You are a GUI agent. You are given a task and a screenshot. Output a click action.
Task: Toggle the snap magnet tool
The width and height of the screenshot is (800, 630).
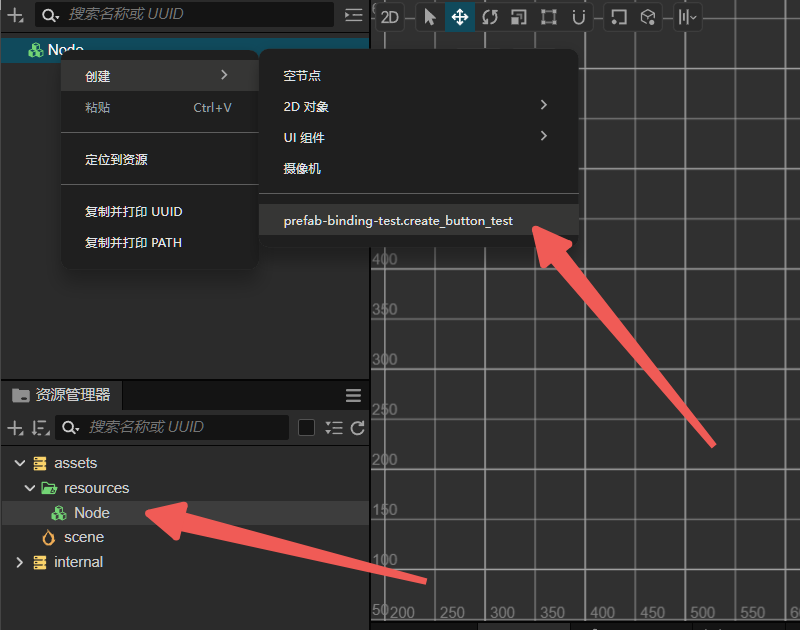pos(578,17)
